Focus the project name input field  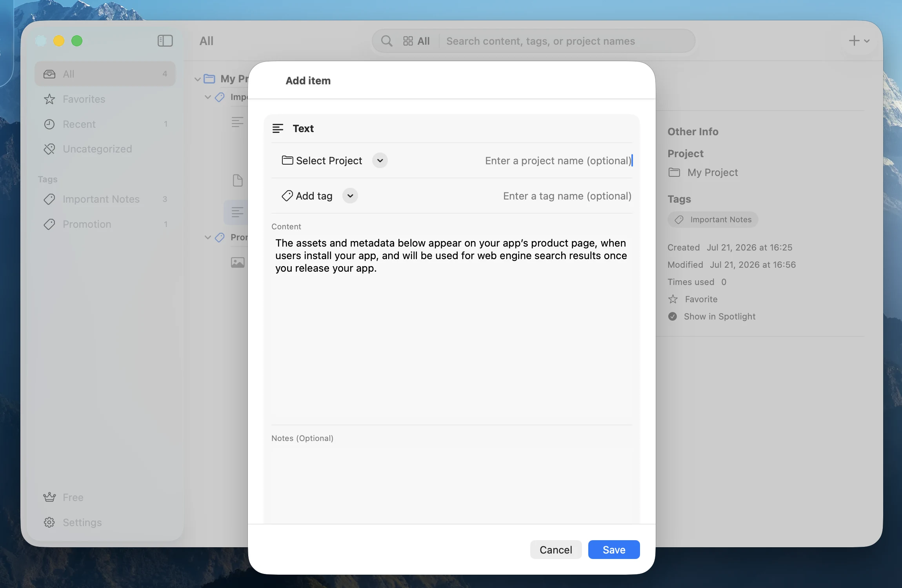click(558, 160)
